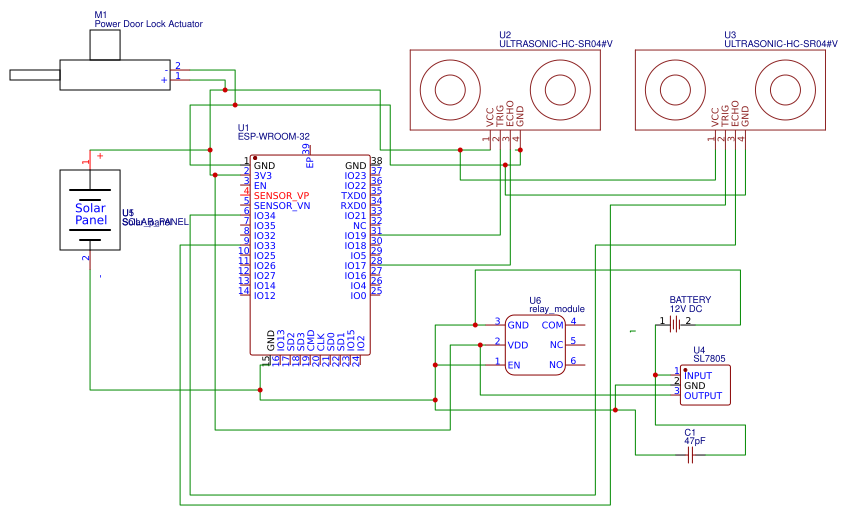Select the TXD0 pin label
Screen dimensions: 849x515
point(354,195)
